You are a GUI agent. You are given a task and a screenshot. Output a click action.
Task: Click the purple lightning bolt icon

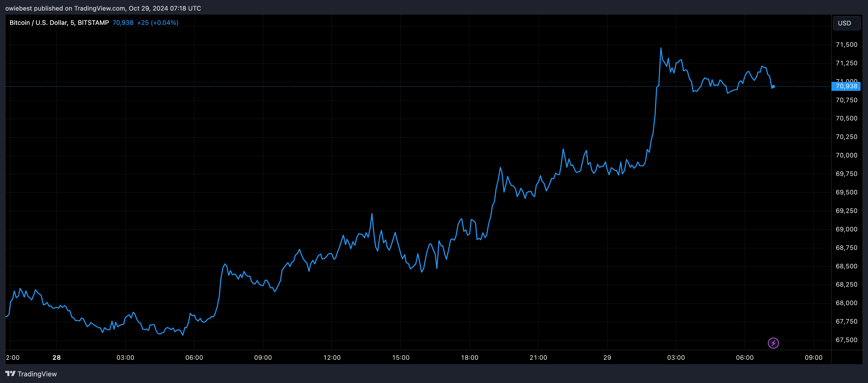[x=773, y=343]
